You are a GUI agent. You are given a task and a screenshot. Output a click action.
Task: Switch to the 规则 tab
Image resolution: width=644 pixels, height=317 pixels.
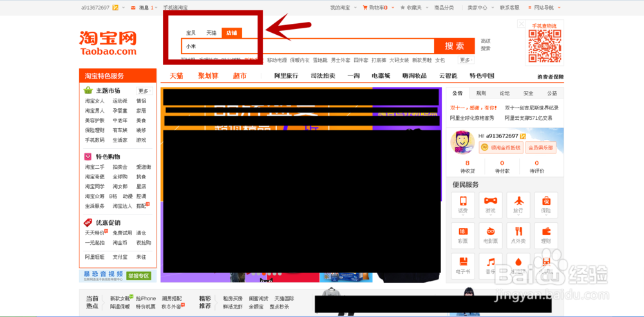coord(481,93)
